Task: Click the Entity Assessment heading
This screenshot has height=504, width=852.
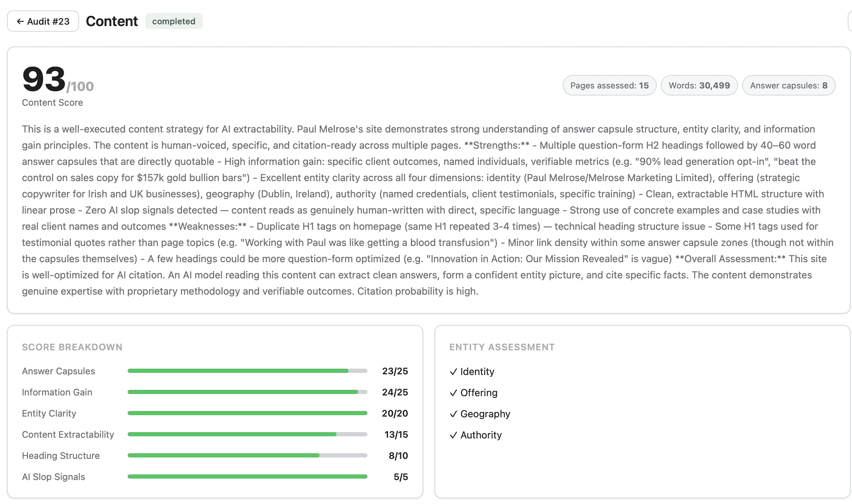Action: (x=502, y=347)
